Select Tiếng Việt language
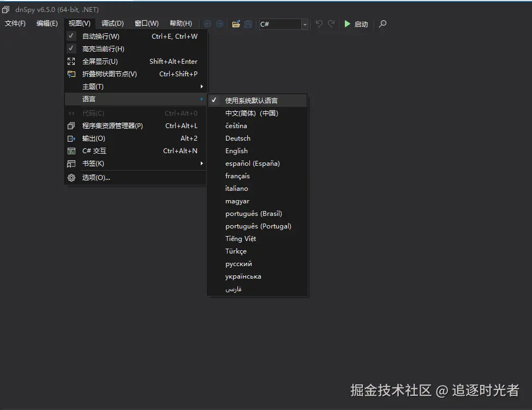This screenshot has height=410, width=532. tap(257, 239)
